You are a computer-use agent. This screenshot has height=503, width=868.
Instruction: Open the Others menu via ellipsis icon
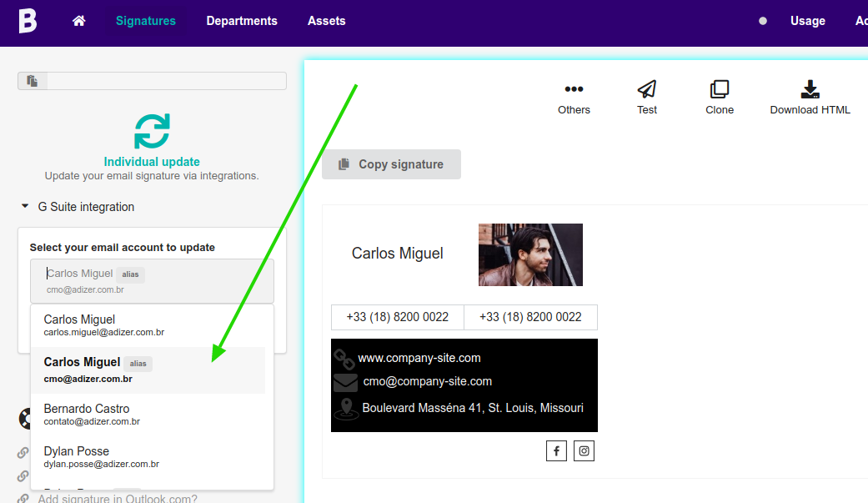click(x=573, y=88)
